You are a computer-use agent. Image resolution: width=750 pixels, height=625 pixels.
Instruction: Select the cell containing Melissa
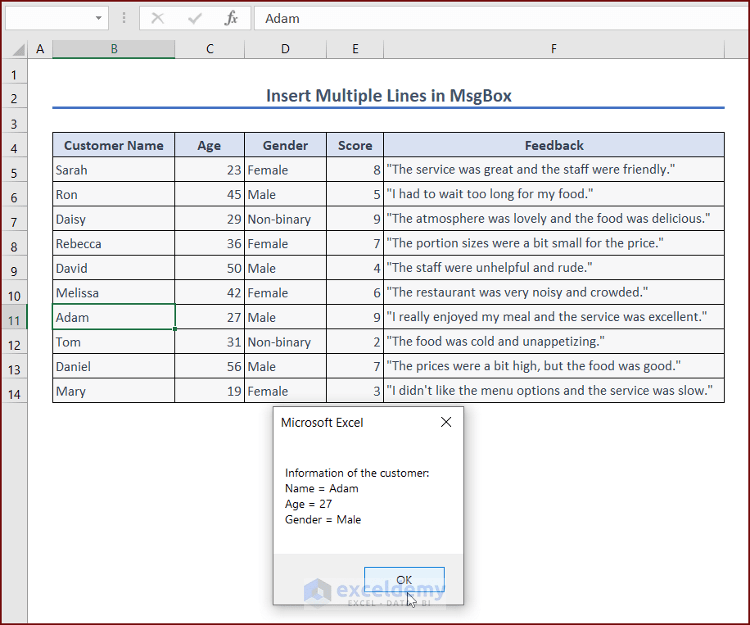[x=114, y=293]
